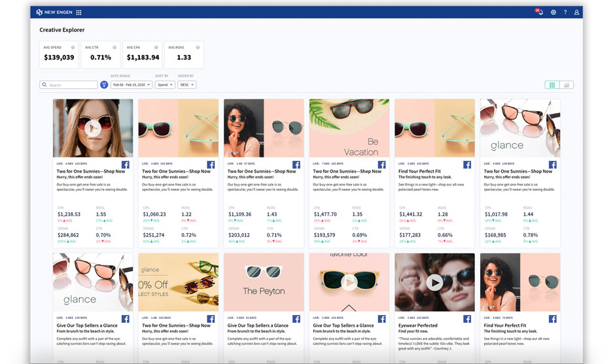Screen dimensions: 615x364
Task: Click the Creative Explorer page heading
Action: (62, 30)
